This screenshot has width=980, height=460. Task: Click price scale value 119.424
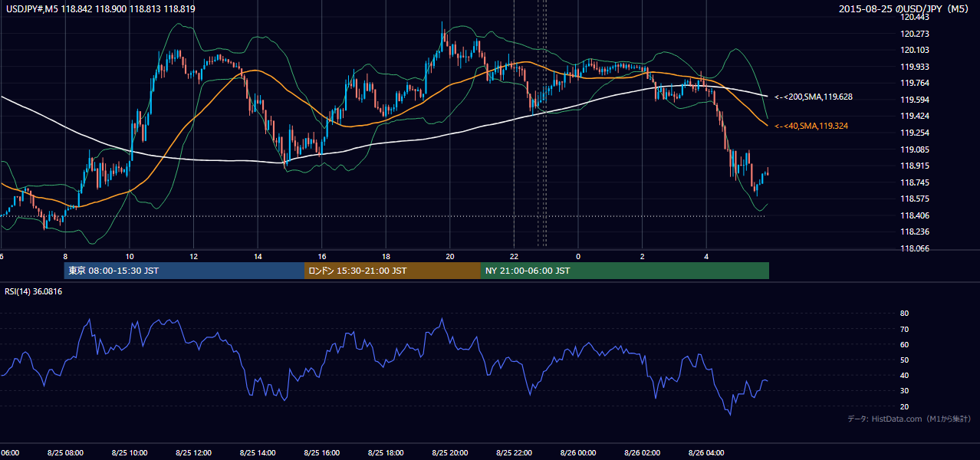click(x=916, y=117)
